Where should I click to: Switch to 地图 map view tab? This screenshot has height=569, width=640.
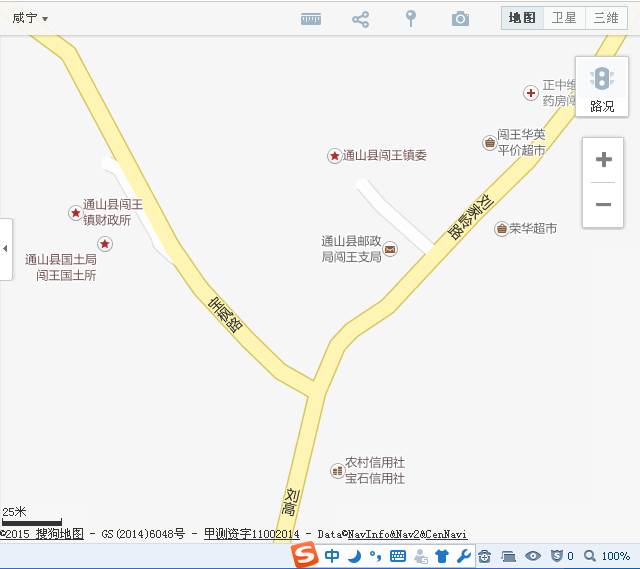point(522,18)
